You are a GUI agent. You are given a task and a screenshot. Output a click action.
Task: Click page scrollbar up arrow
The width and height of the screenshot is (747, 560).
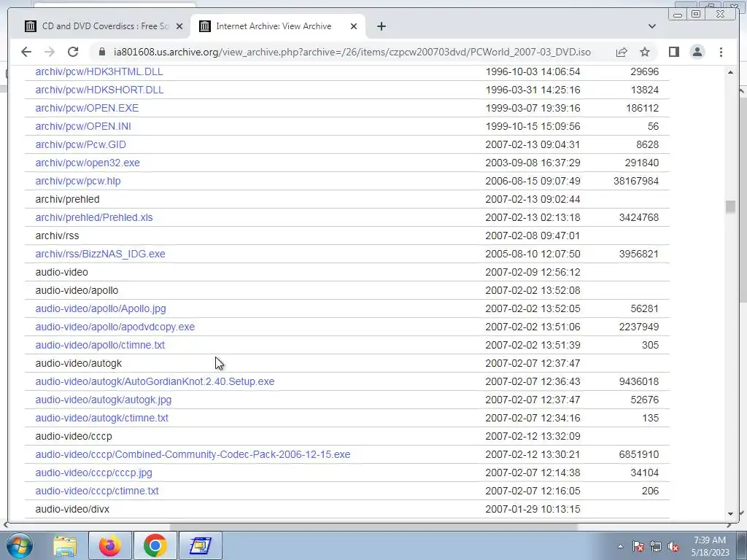coord(730,72)
